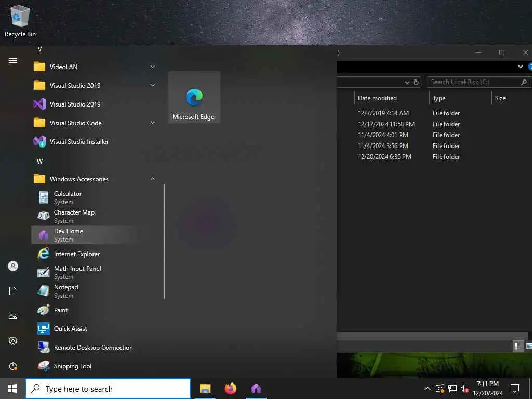Click the Windows Start button
The height and width of the screenshot is (399, 532).
[12, 389]
